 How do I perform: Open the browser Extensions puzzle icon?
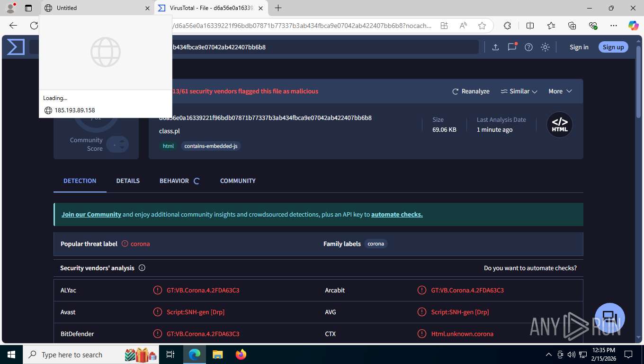pyautogui.click(x=507, y=26)
